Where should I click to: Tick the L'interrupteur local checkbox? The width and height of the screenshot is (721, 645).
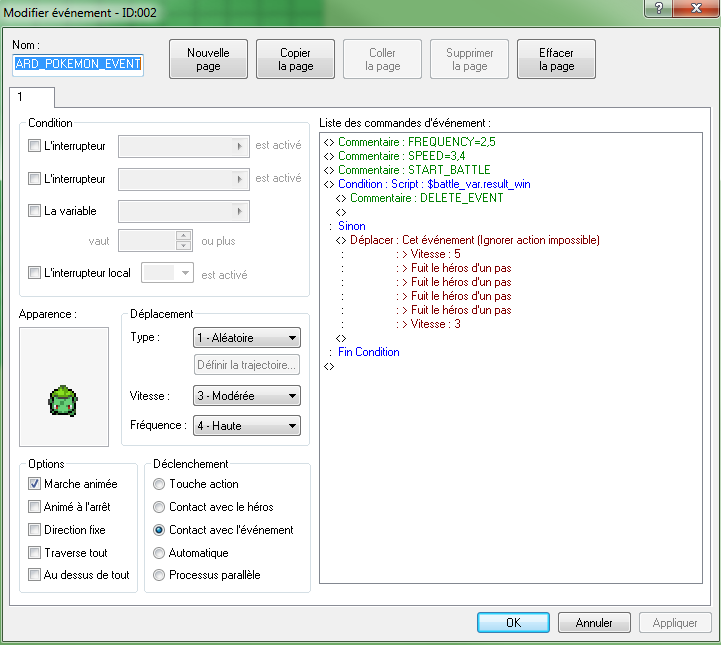[x=34, y=273]
